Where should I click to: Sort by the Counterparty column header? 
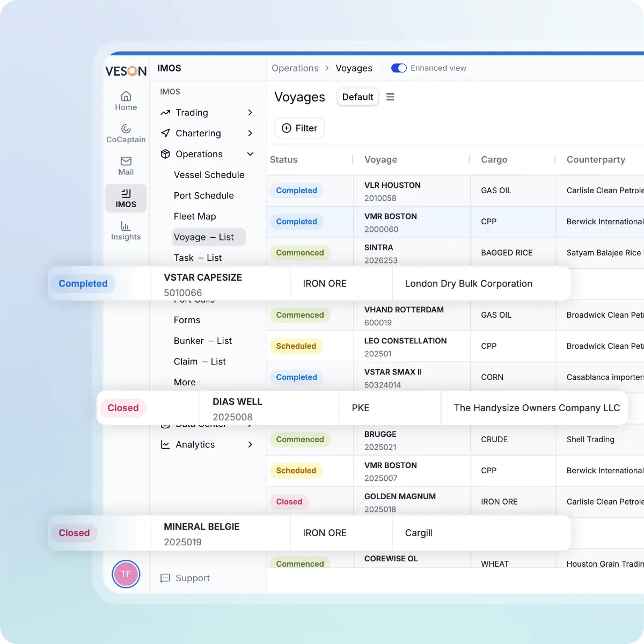[596, 159]
